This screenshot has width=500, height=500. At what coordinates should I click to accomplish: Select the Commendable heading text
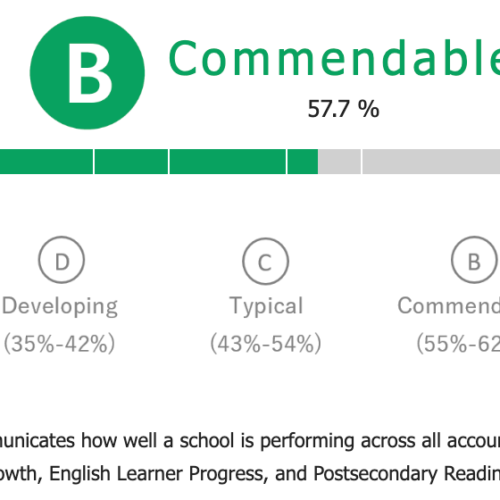pyautogui.click(x=334, y=58)
